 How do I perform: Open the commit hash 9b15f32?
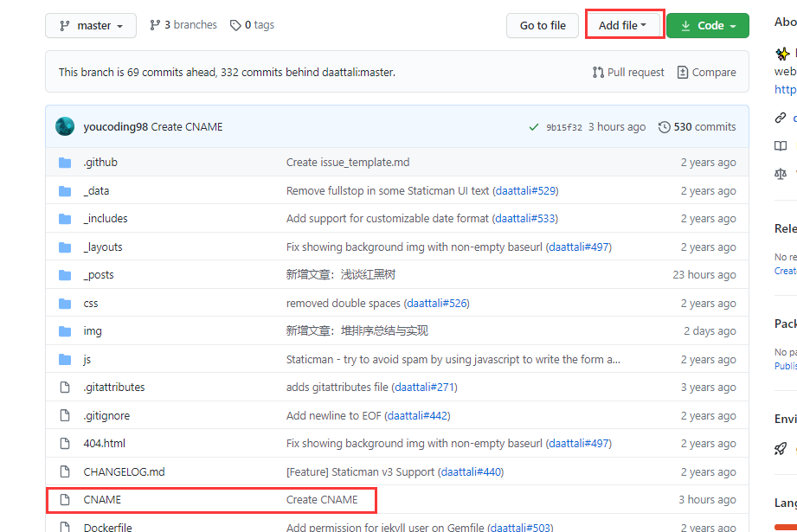click(563, 127)
